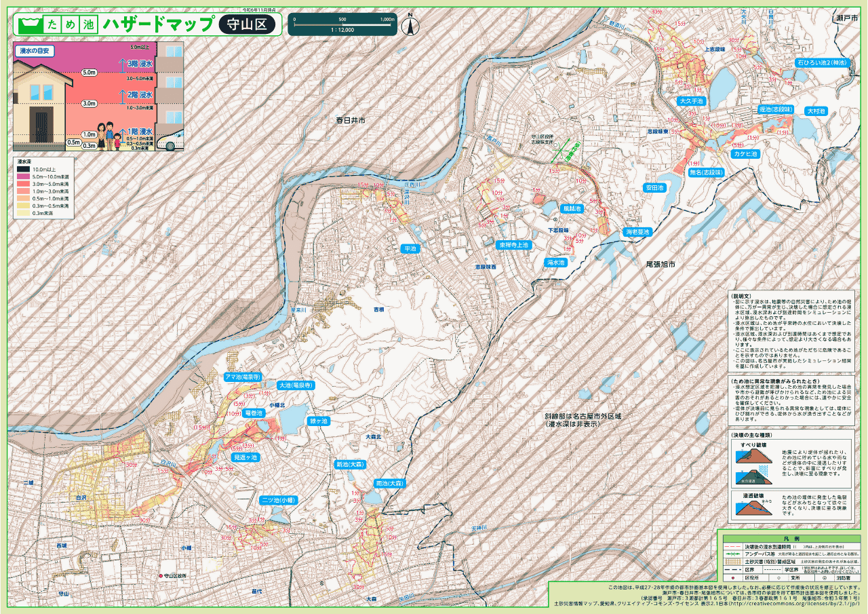The width and height of the screenshot is (868, 614).
Task: Click the 守山区 dark title badge
Action: pyautogui.click(x=250, y=25)
